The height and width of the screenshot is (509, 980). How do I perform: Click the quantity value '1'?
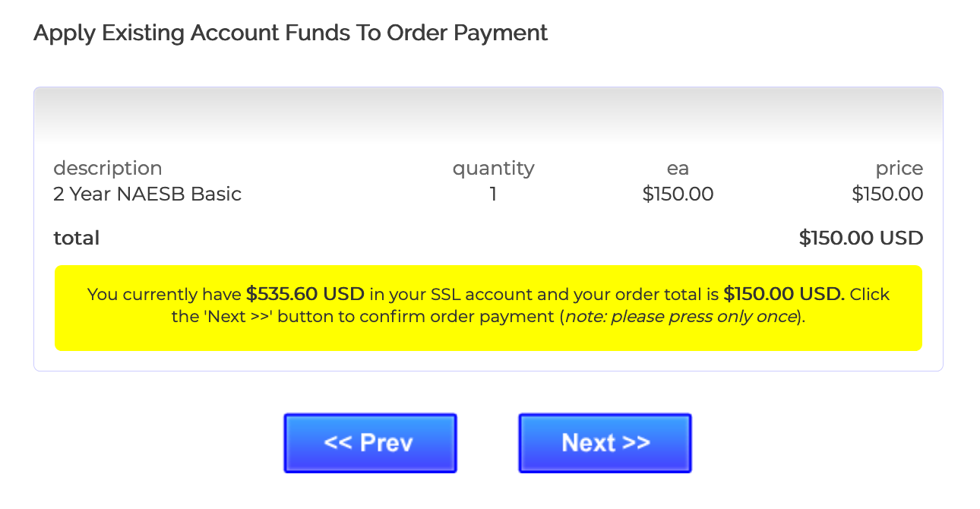point(493,194)
